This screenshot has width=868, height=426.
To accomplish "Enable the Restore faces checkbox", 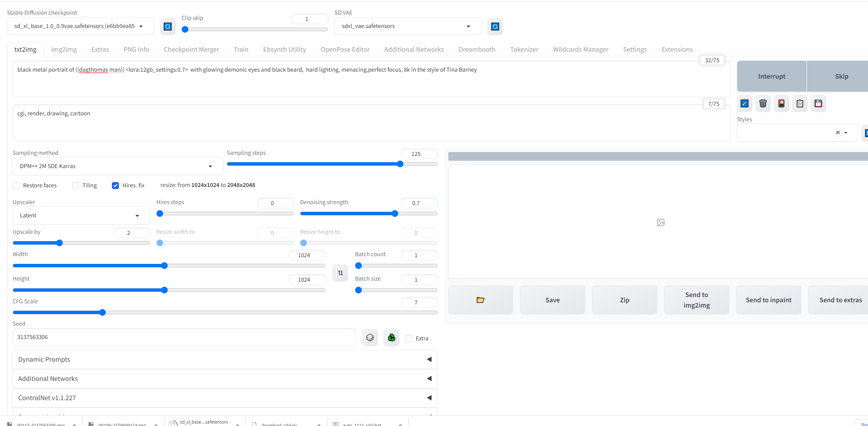I will click(16, 186).
